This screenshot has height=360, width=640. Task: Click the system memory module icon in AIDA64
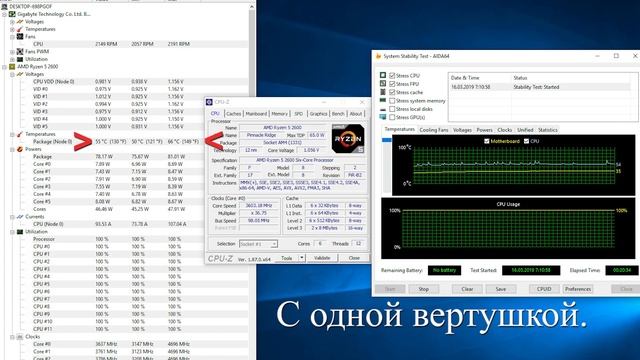coord(383,100)
